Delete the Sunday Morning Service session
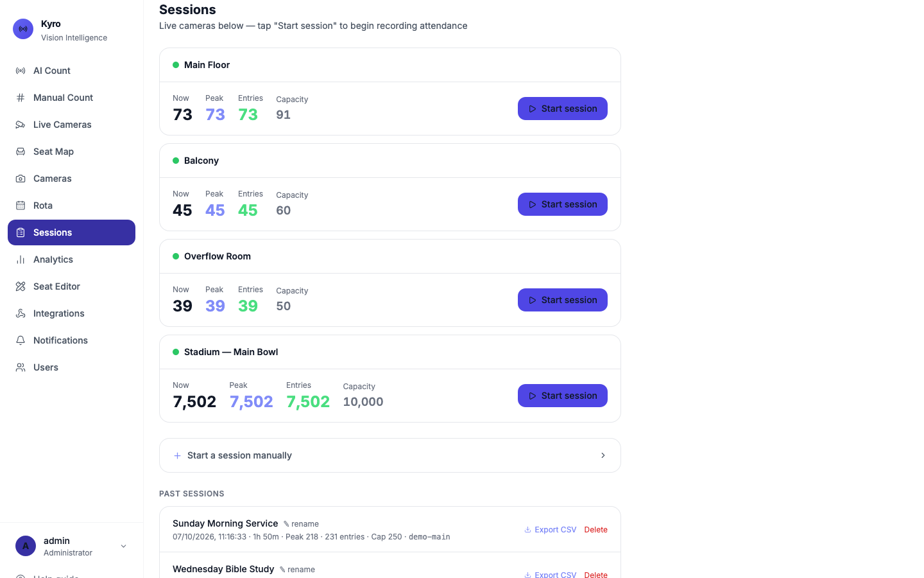This screenshot has width=924, height=578. pos(596,530)
